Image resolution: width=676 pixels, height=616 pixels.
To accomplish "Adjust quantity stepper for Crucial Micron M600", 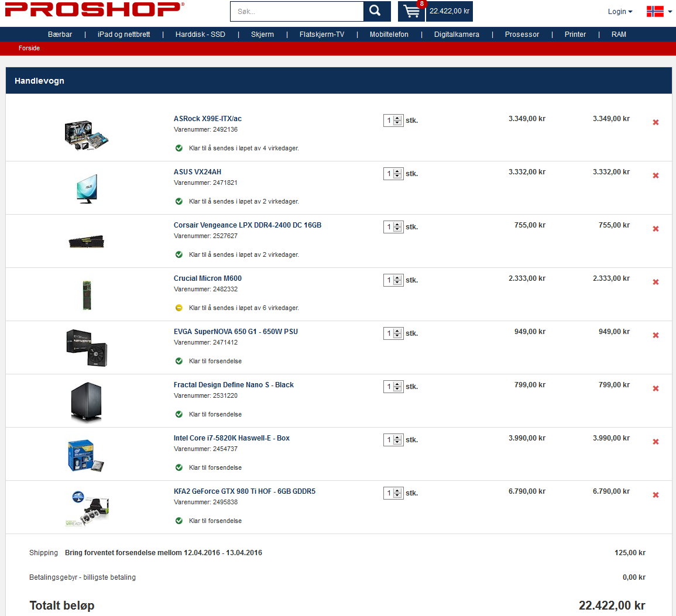I will (397, 280).
